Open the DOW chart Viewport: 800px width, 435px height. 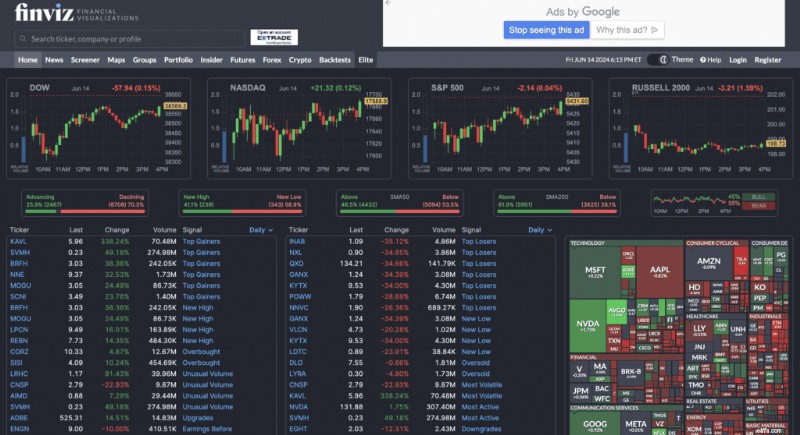click(x=98, y=129)
